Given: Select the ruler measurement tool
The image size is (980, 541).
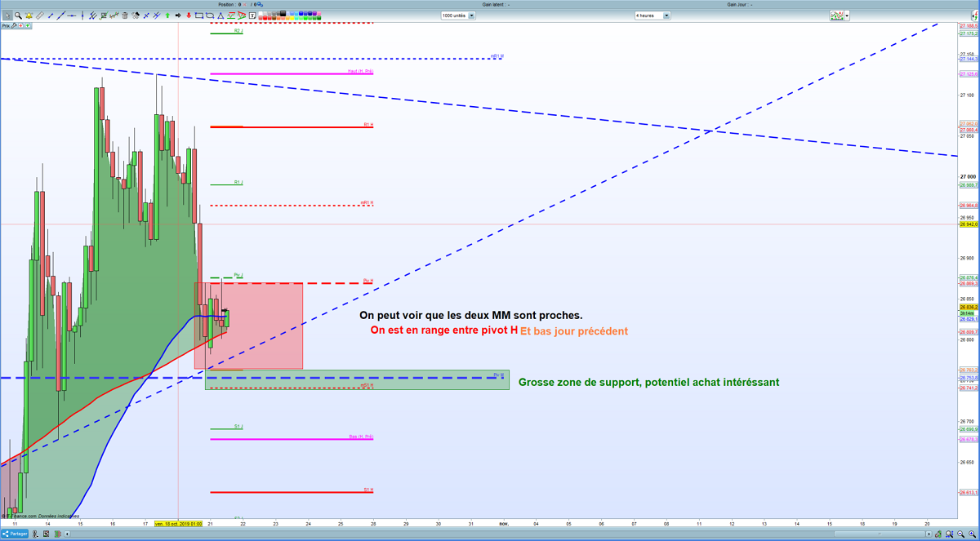Looking at the screenshot, I should tap(40, 16).
